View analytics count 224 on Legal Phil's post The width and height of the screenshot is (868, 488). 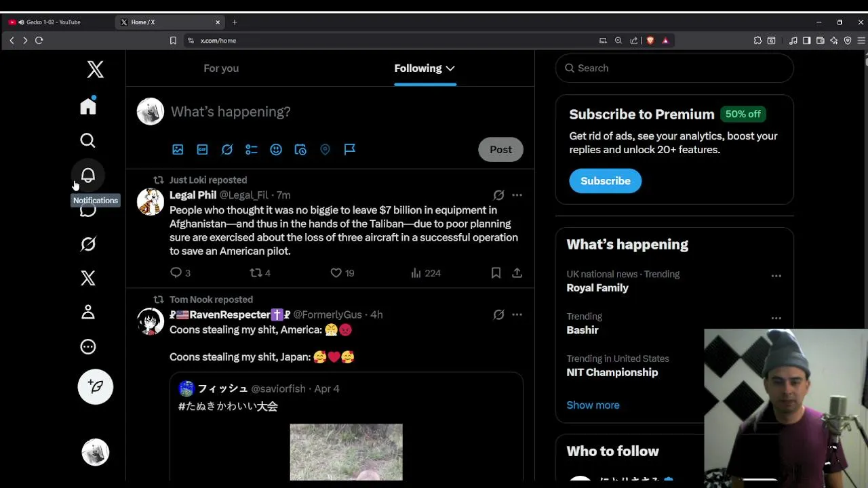tap(426, 272)
